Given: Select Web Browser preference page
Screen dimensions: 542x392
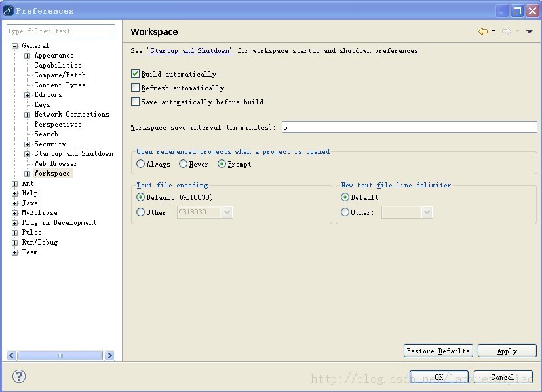Looking at the screenshot, I should click(x=56, y=163).
